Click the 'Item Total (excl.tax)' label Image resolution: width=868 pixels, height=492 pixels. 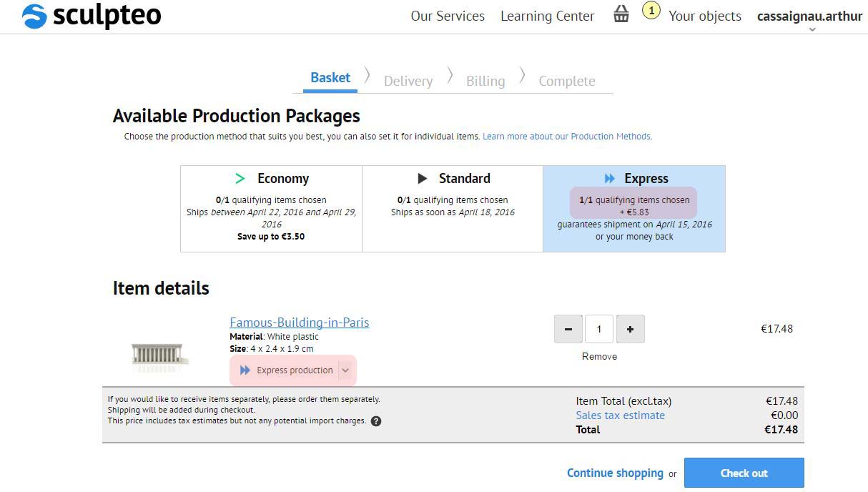624,401
